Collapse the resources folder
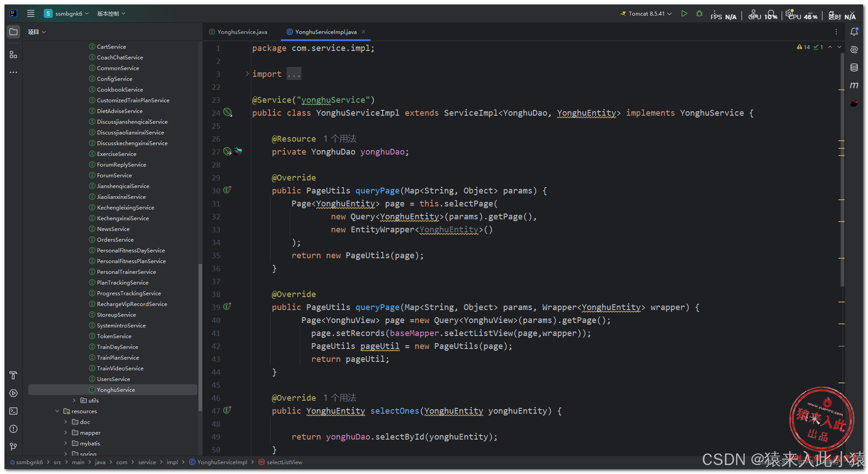 [x=57, y=411]
